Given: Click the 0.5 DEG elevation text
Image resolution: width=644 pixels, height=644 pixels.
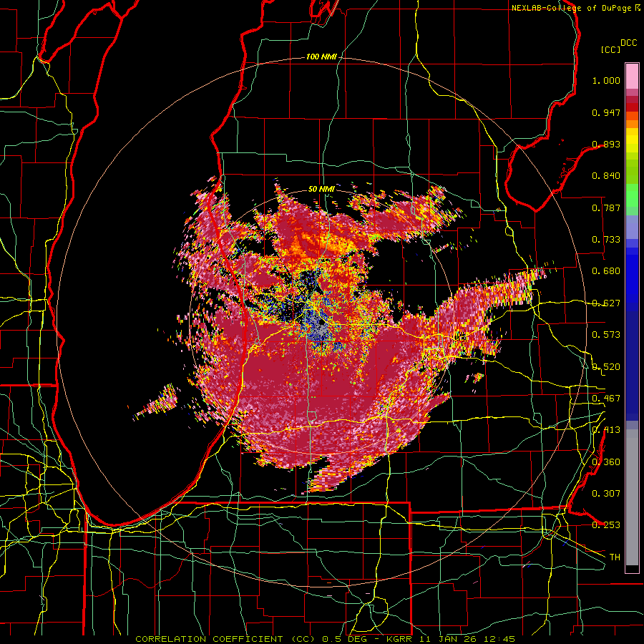Looking at the screenshot, I should [346, 639].
